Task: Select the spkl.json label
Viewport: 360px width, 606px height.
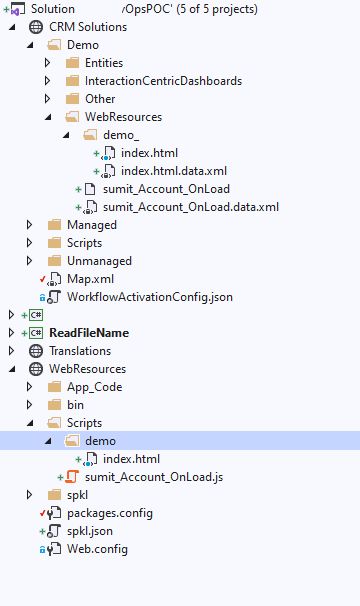Action: (x=90, y=531)
